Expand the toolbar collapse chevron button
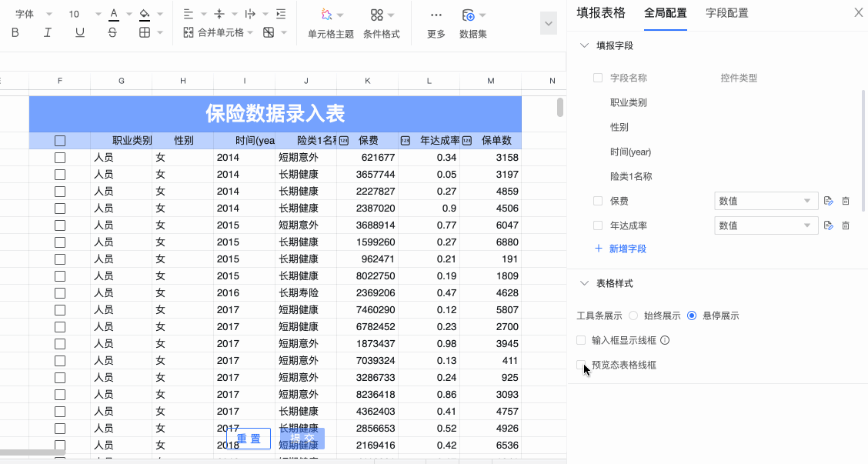868x464 pixels. (549, 23)
